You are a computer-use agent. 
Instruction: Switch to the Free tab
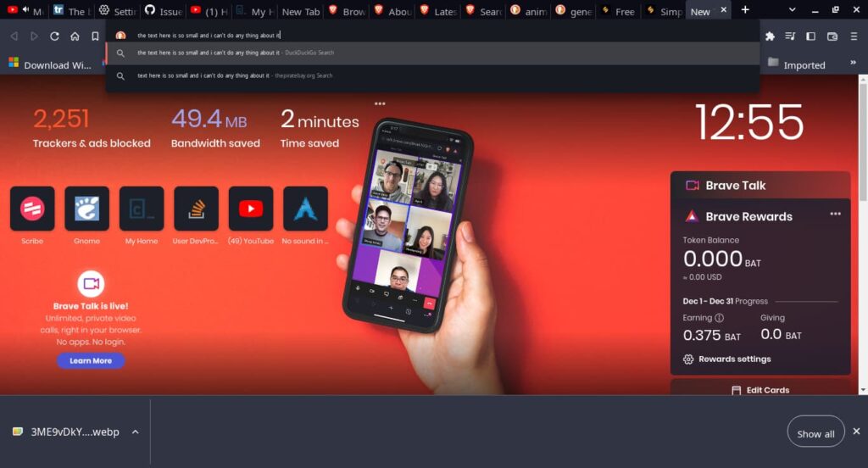coord(618,10)
